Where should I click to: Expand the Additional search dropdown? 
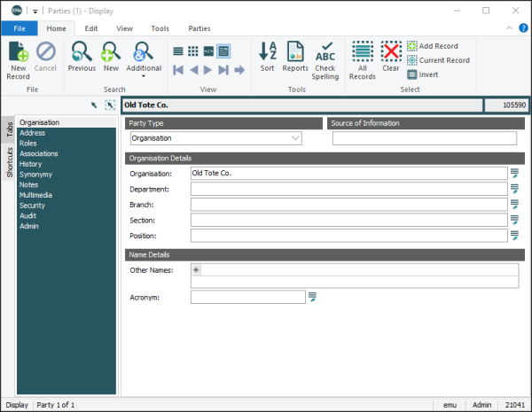(144, 76)
